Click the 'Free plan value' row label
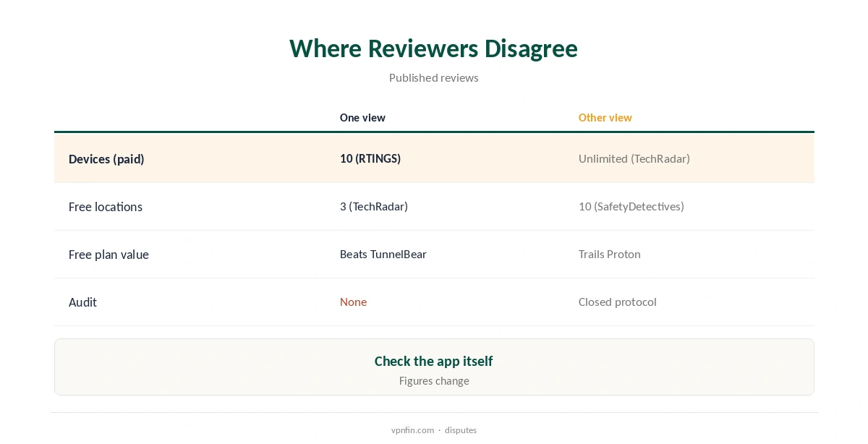Viewport: 868px width, 444px height. (109, 255)
